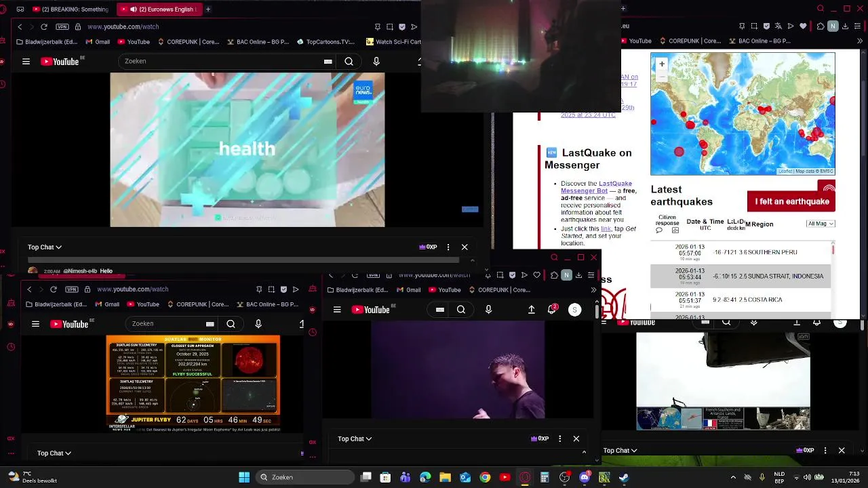
Task: Click the Windows taskbar Zoeken search box
Action: (x=305, y=477)
